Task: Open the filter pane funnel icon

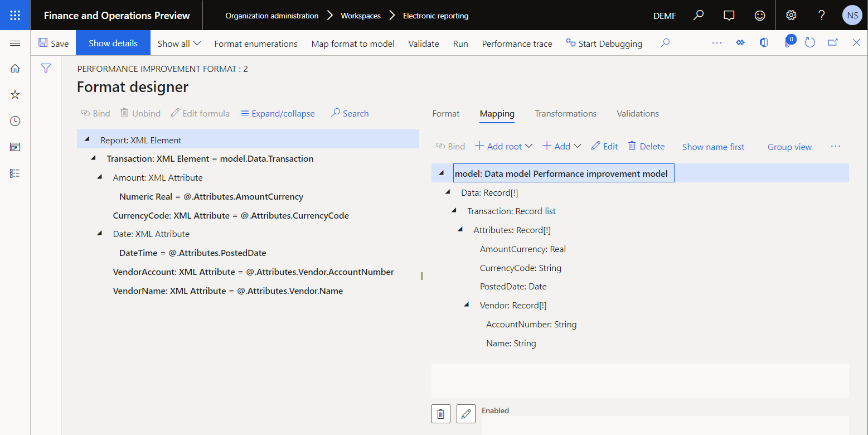Action: 45,68
